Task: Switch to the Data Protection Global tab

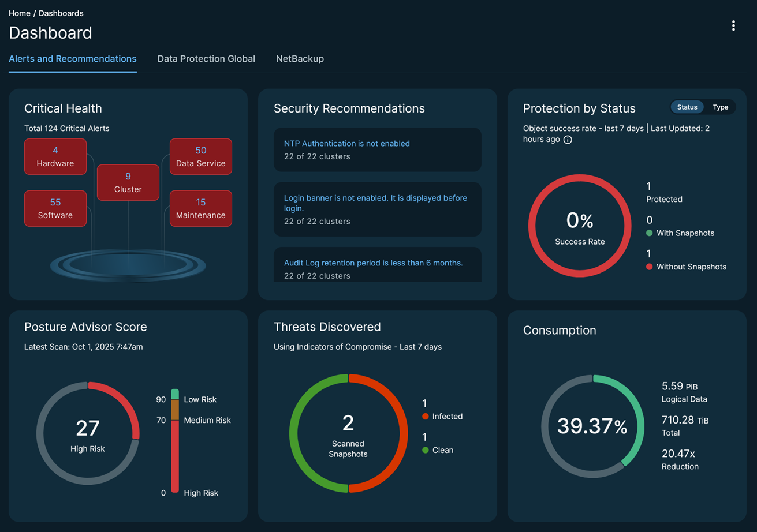Action: (206, 59)
